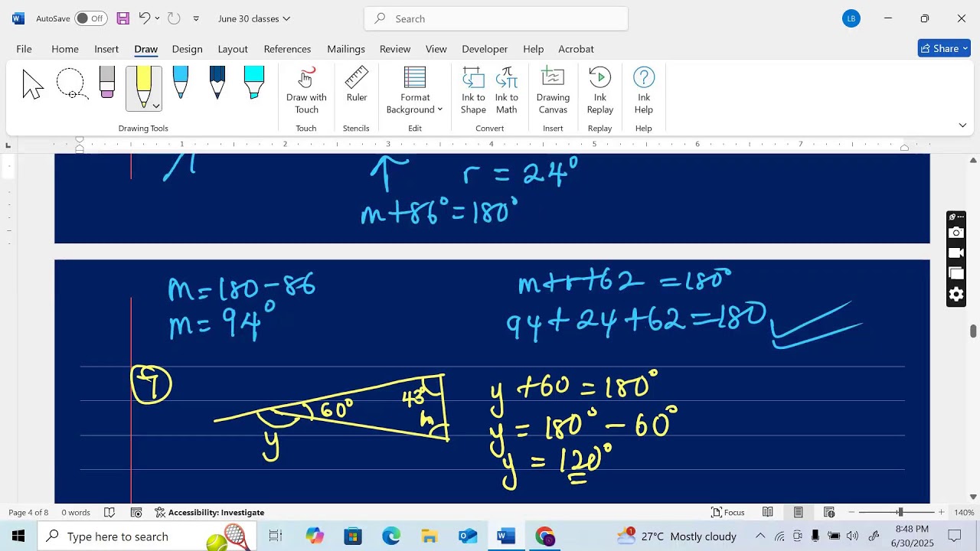Image resolution: width=980 pixels, height=551 pixels.
Task: Switch to Web Layout view
Action: (829, 513)
